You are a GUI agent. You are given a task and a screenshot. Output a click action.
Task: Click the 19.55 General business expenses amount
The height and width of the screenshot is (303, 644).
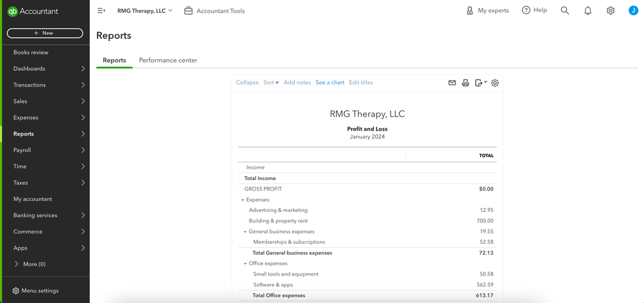pyautogui.click(x=486, y=232)
